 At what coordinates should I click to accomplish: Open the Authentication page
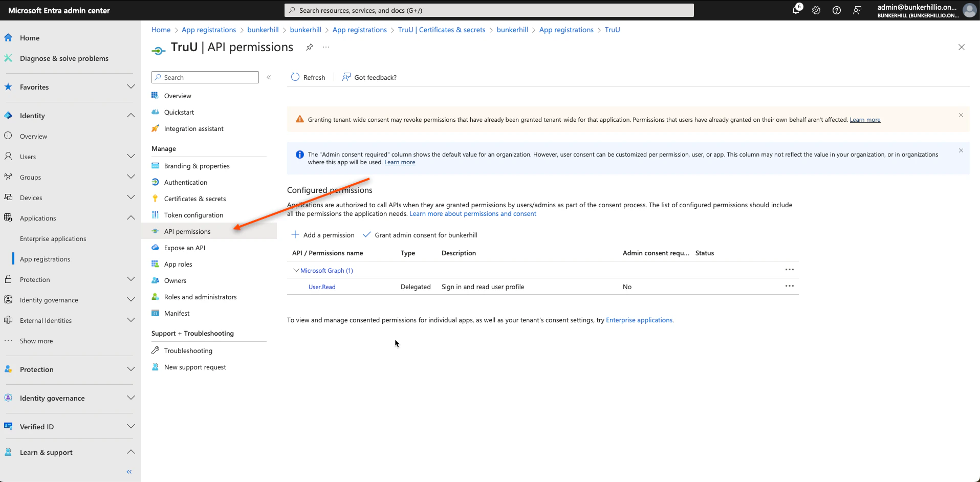pos(186,183)
